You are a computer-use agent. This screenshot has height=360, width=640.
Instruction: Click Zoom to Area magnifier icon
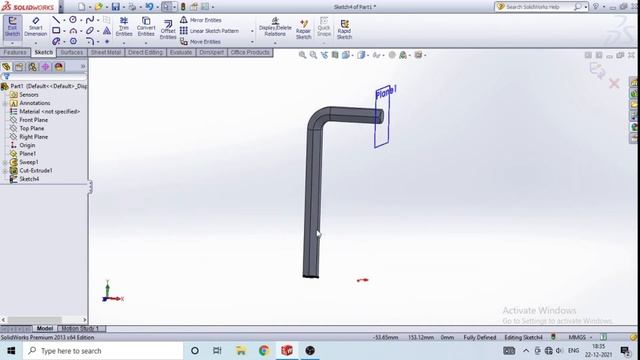pos(313,55)
